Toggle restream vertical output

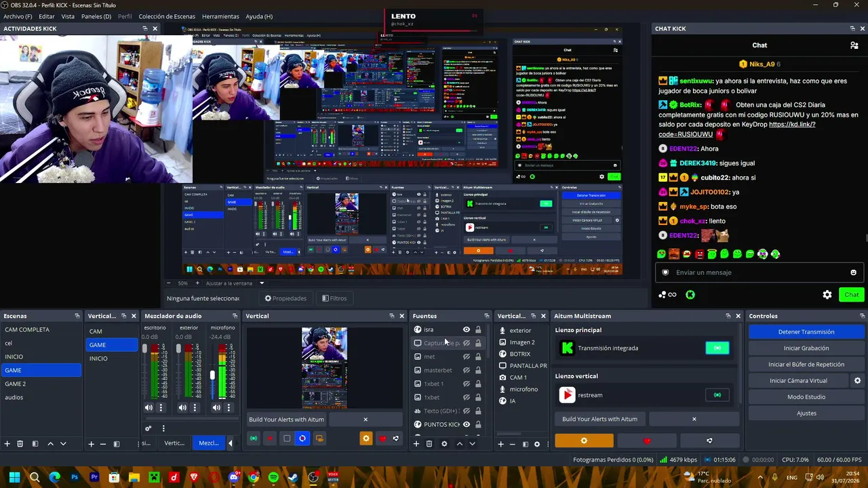(x=717, y=395)
